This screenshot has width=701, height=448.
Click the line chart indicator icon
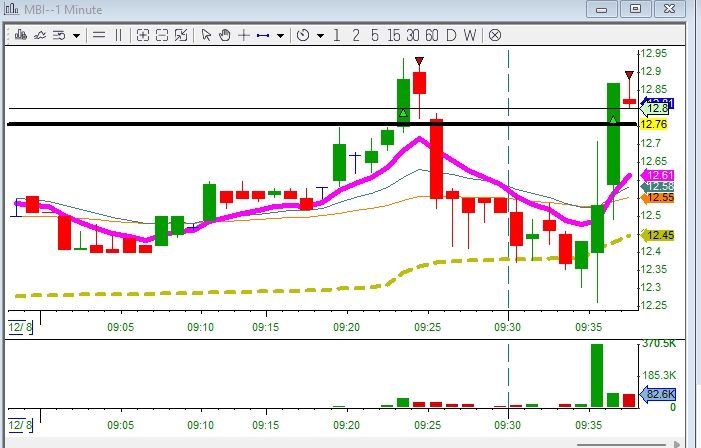pos(40,35)
